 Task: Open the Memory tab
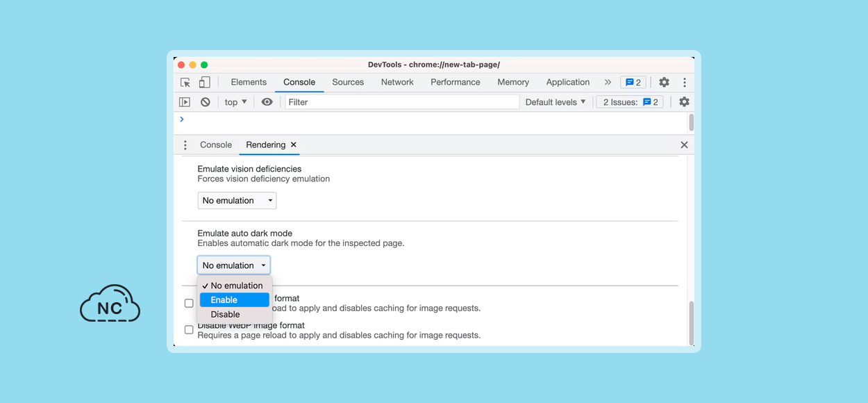tap(513, 82)
